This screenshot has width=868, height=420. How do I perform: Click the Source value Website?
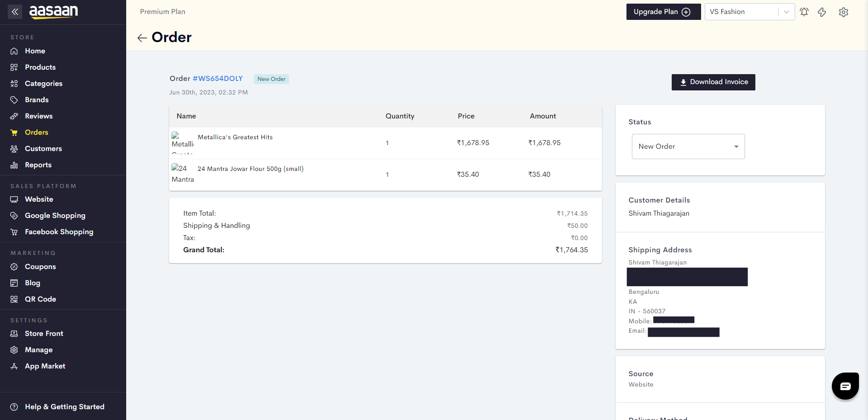click(x=641, y=385)
